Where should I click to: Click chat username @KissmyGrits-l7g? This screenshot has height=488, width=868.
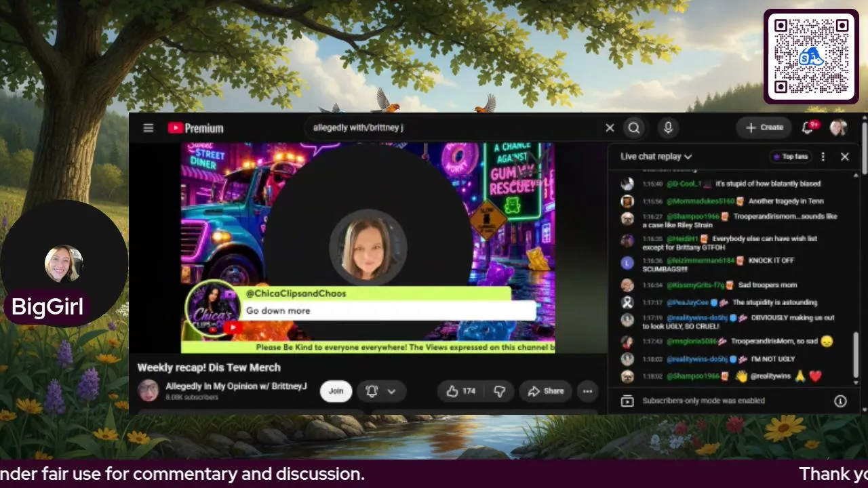click(x=695, y=285)
